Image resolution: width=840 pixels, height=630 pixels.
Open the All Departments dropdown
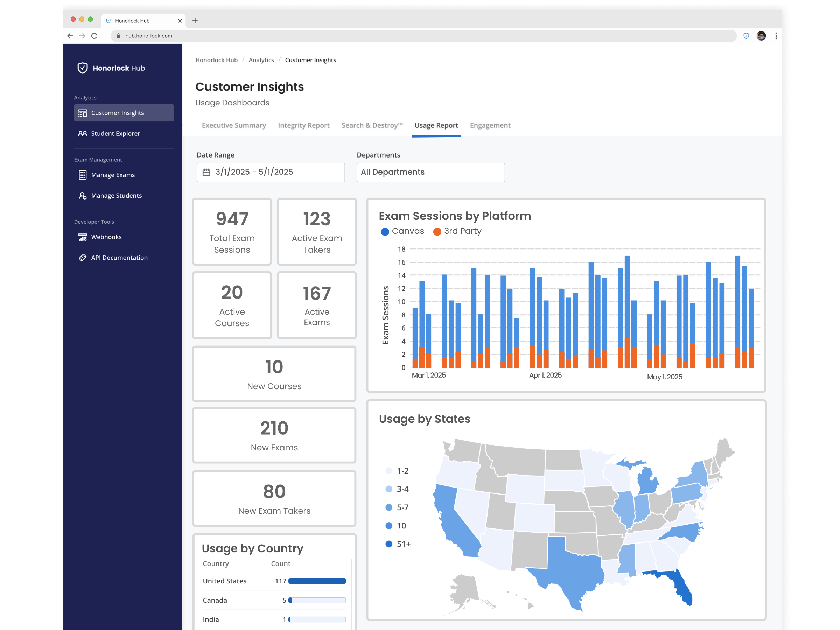pos(430,173)
